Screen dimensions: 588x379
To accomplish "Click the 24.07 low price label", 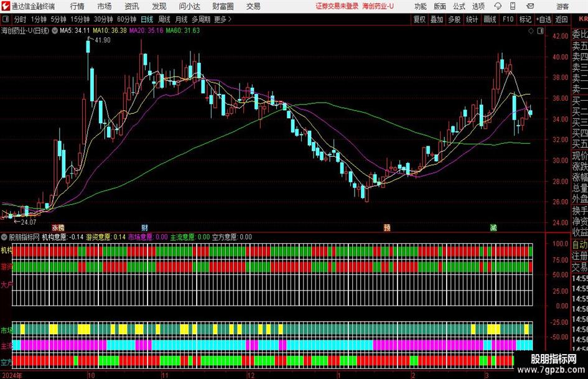I will [29, 222].
